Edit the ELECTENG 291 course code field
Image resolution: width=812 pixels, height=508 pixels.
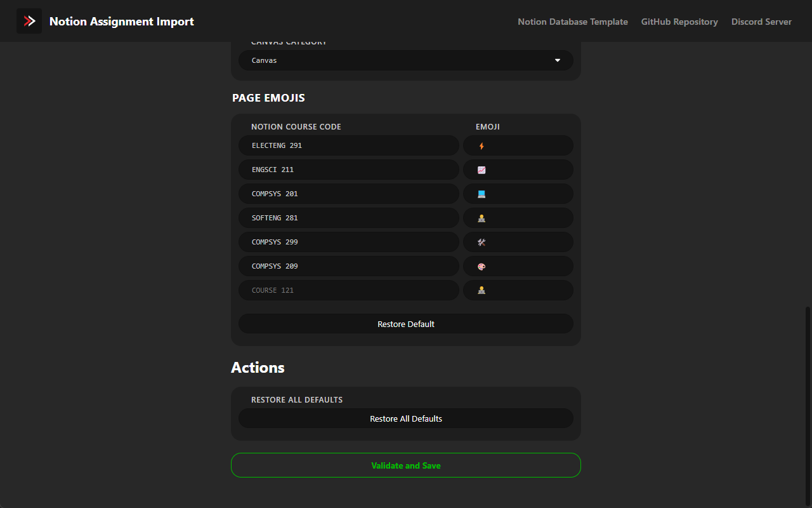coord(349,145)
